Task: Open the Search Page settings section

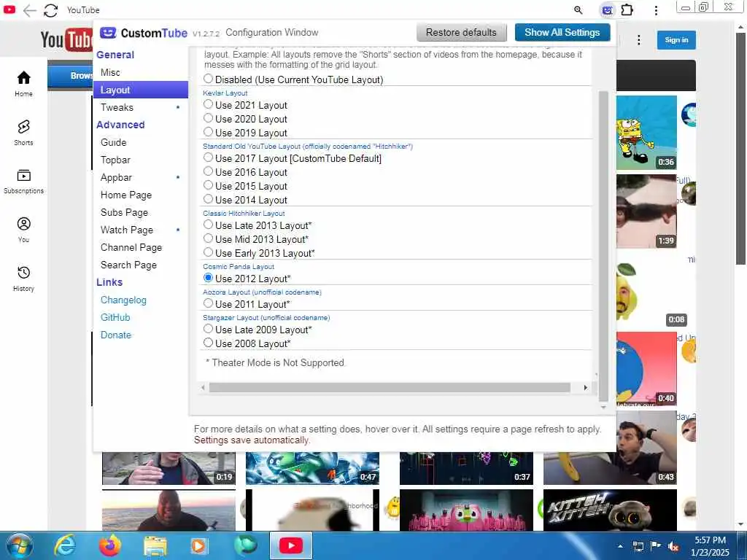Action: point(141,265)
